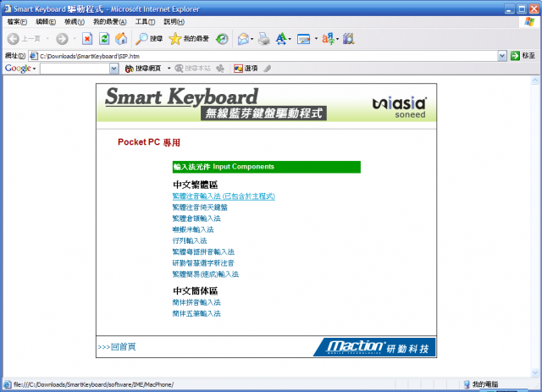542x392 pixels.
Task: Open the History/Media green globe icon
Action: [222, 39]
